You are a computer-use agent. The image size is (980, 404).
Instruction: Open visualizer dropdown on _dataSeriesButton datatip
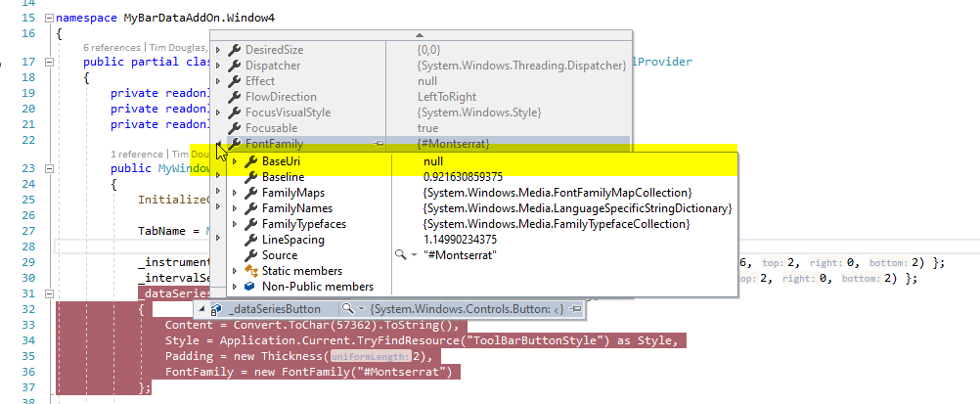coord(361,309)
